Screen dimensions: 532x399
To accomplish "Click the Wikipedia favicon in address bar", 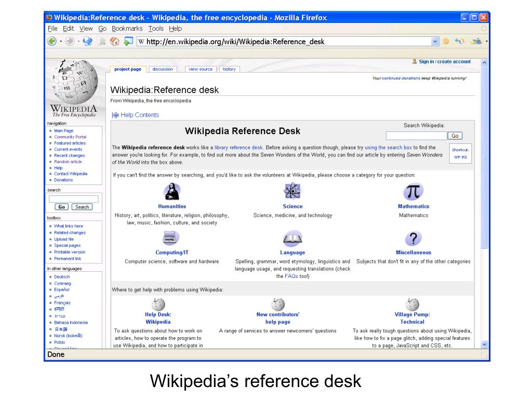I will point(141,42).
